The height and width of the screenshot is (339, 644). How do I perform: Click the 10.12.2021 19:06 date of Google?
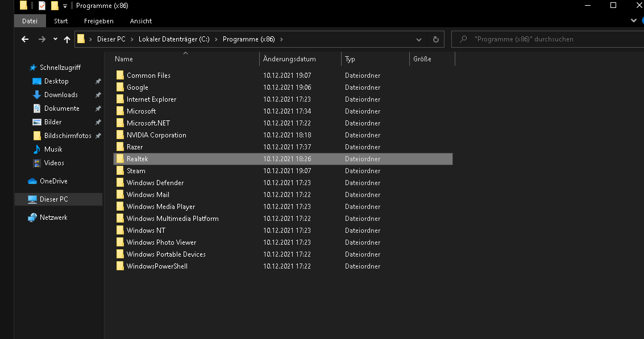coord(287,87)
